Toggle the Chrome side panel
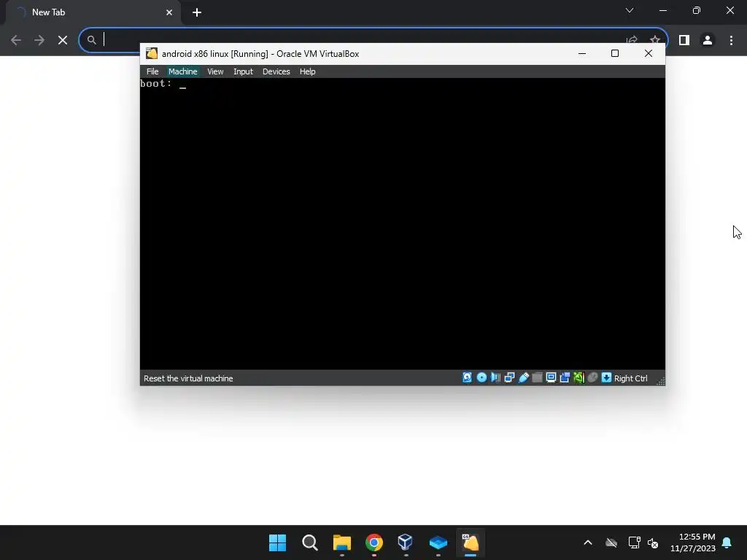The width and height of the screenshot is (747, 560). [x=684, y=40]
